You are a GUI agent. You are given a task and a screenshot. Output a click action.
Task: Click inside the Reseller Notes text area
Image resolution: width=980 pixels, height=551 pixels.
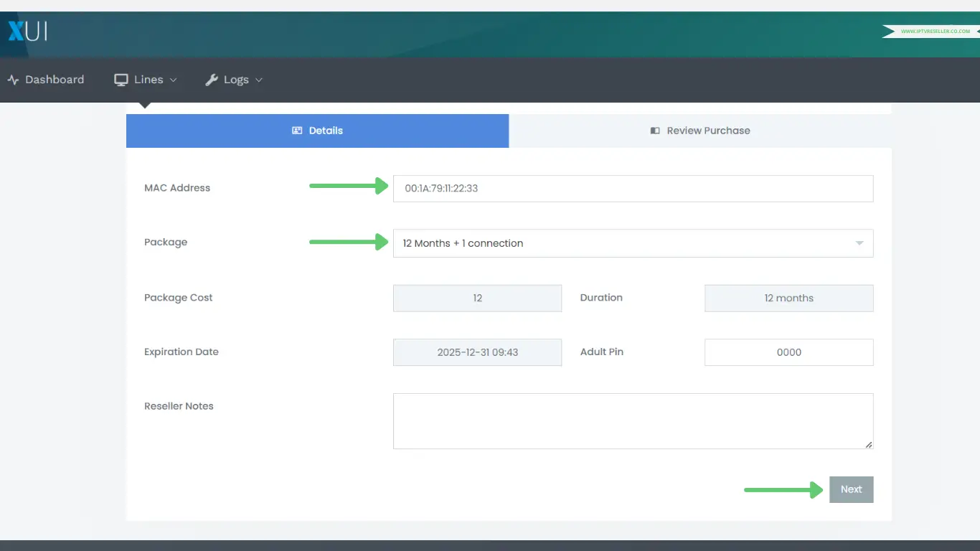tap(633, 420)
